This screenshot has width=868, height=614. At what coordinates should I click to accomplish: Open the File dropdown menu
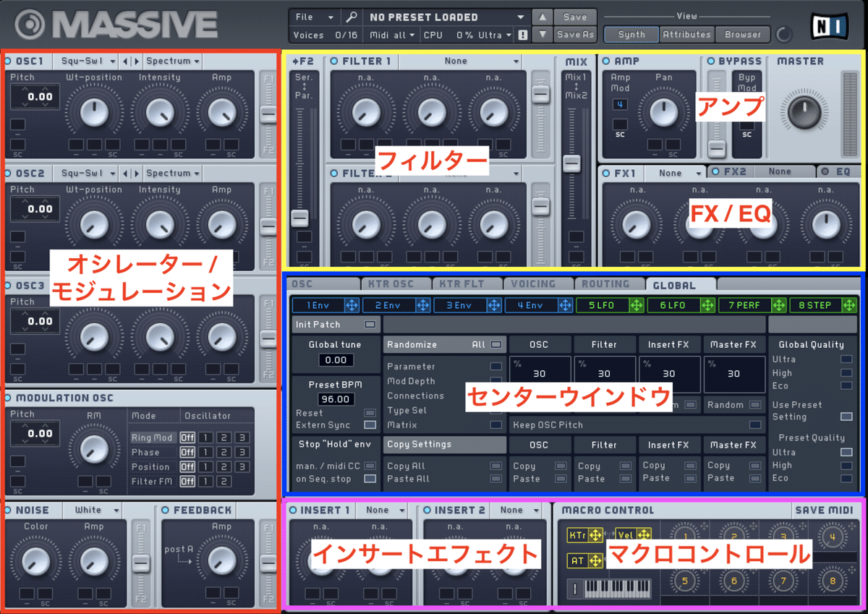(x=315, y=17)
